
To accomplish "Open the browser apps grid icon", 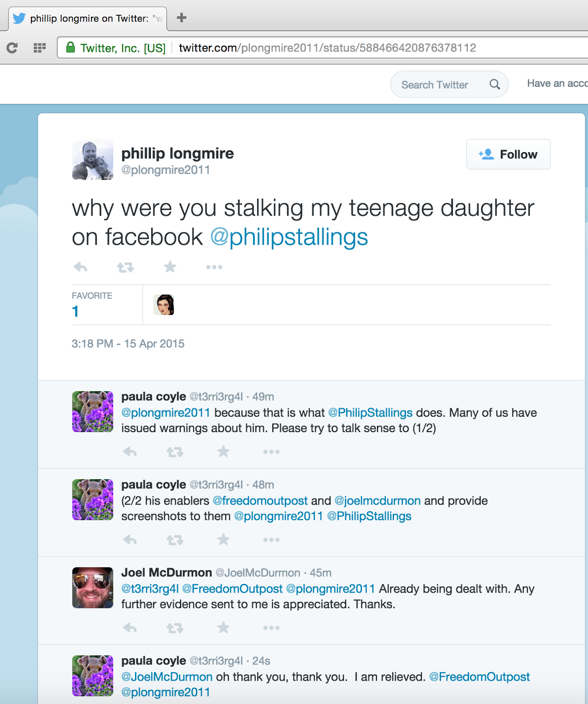I will 40,48.
